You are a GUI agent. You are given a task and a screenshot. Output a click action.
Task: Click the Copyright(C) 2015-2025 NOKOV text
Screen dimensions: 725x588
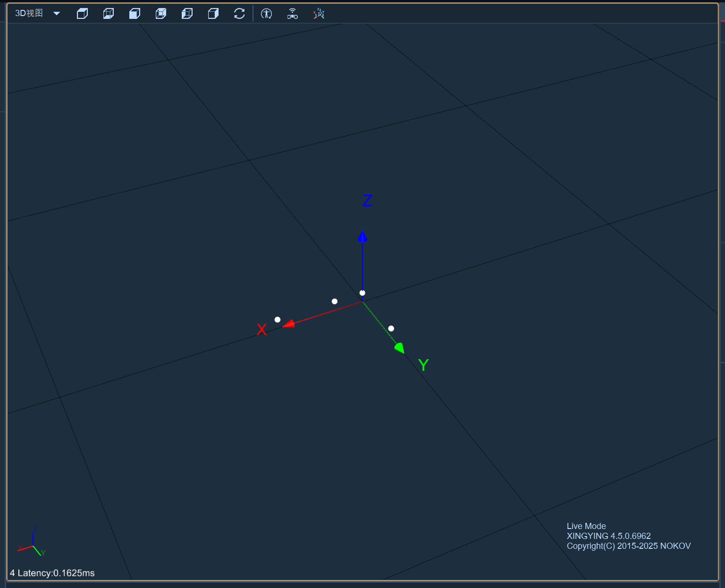629,546
